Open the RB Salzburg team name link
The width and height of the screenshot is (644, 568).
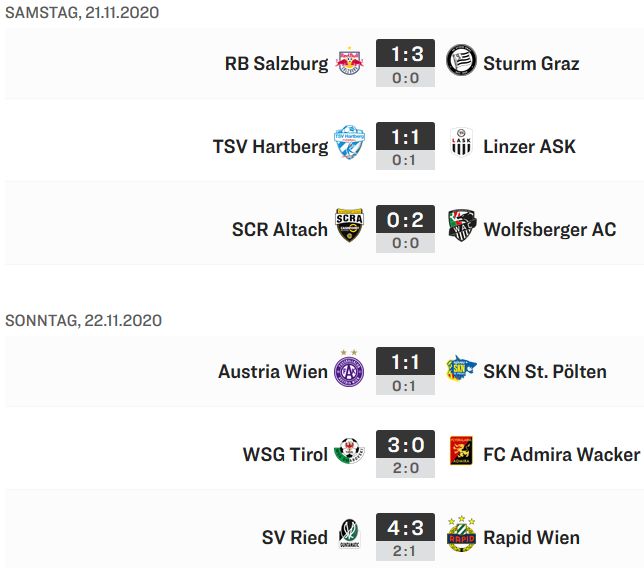276,63
